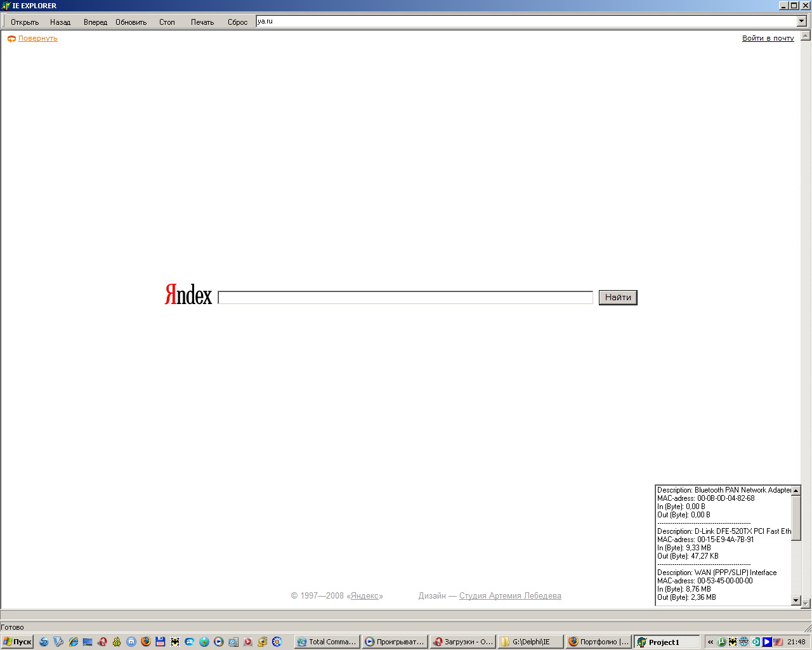Stop loading with the Стоп button
The height and width of the screenshot is (650, 812).
click(167, 22)
